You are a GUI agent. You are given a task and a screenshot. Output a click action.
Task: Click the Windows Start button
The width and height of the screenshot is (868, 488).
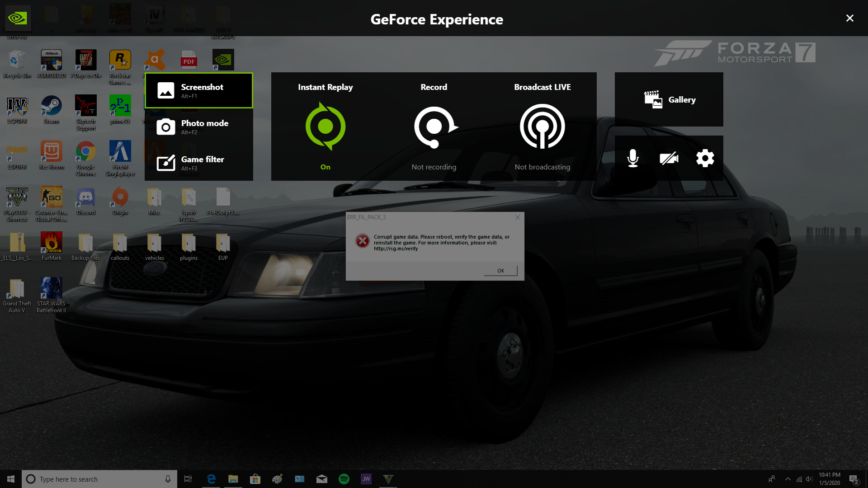[x=11, y=479]
